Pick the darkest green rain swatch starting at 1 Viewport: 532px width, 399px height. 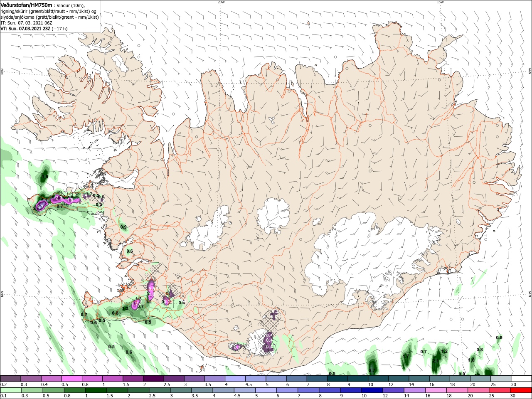click(96, 390)
